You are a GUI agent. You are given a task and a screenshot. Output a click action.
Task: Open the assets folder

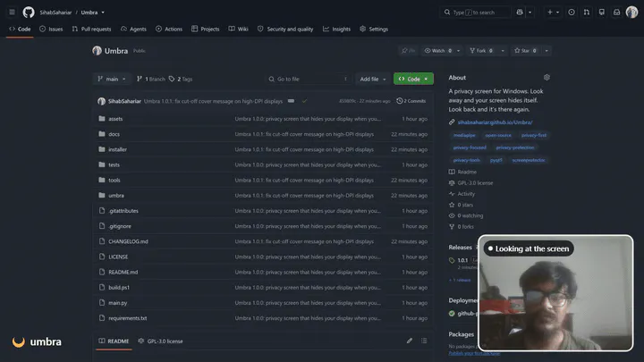[x=115, y=119]
